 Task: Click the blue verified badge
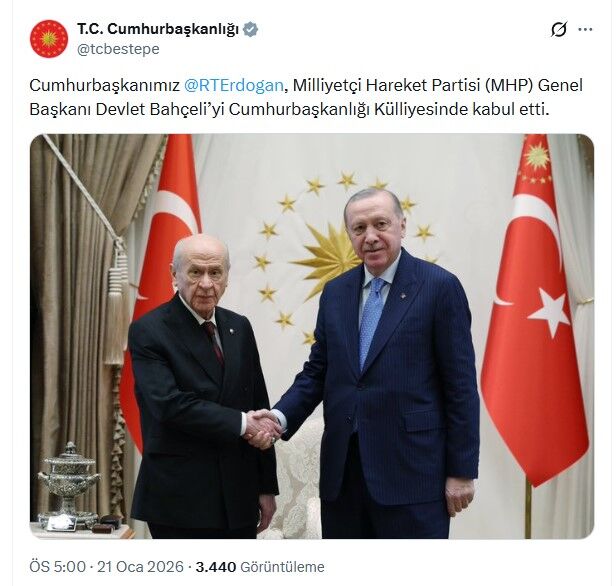click(x=250, y=29)
